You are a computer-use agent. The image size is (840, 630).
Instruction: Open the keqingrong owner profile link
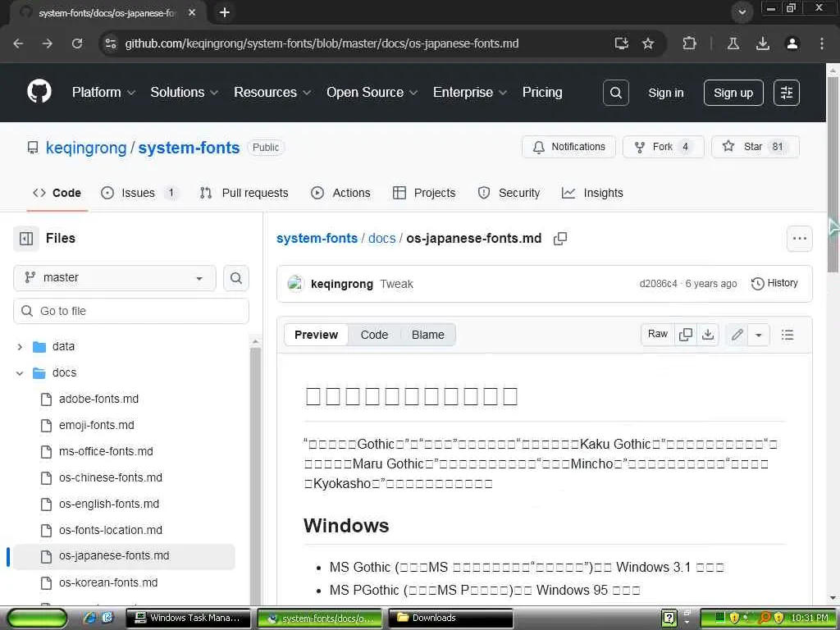point(86,148)
